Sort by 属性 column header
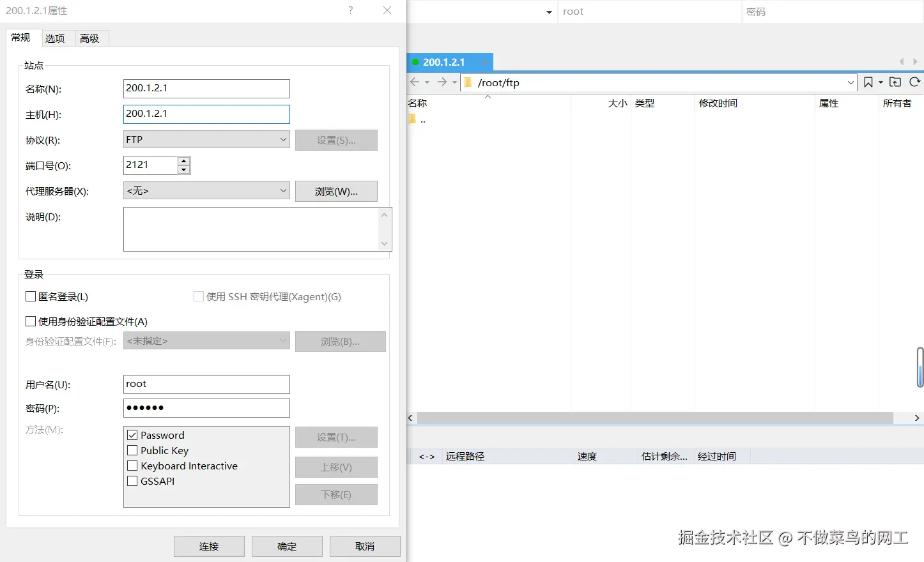The height and width of the screenshot is (562, 924). pyautogui.click(x=847, y=103)
